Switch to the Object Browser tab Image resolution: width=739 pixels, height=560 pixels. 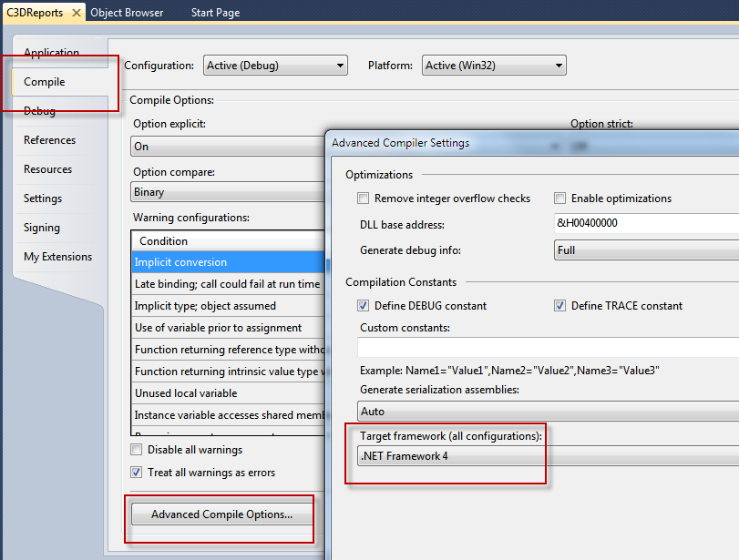pos(127,13)
